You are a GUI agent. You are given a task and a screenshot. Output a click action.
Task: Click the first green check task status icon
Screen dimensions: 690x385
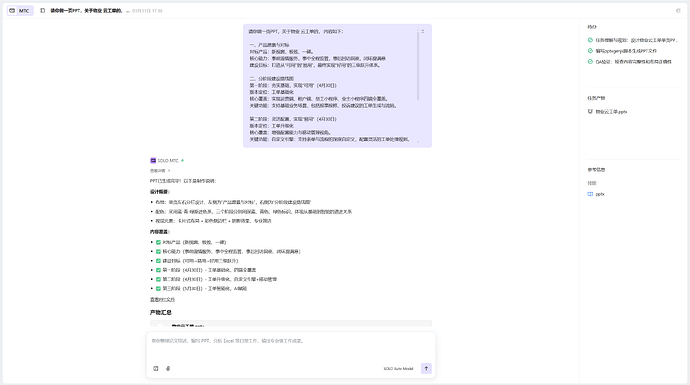tap(590, 40)
